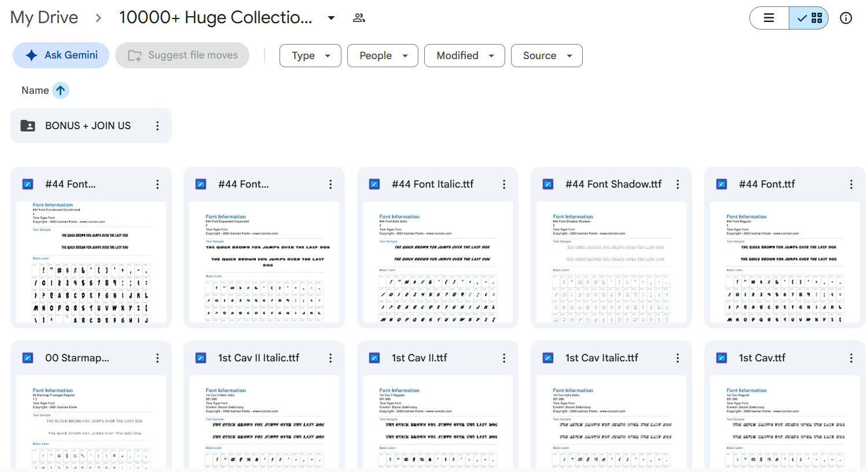Open the 00 Starmap preview thumbnail
The width and height of the screenshot is (868, 472).
91,422
